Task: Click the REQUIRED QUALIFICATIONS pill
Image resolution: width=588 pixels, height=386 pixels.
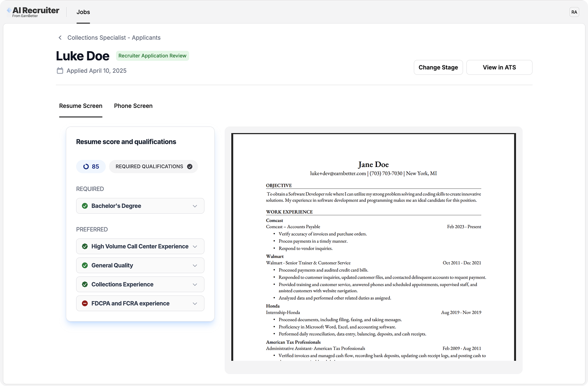Action: pos(154,167)
